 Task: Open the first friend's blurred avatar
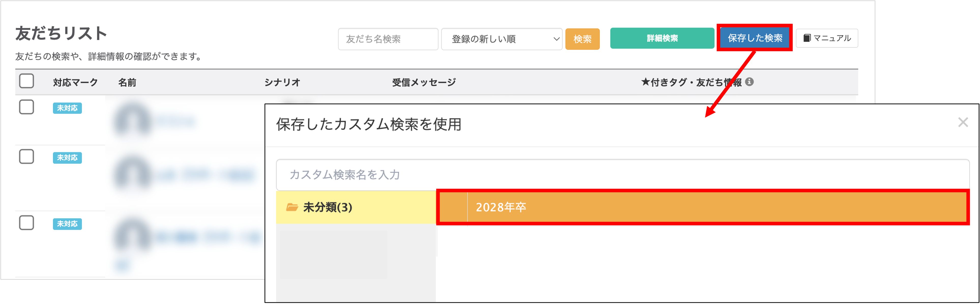click(x=132, y=119)
